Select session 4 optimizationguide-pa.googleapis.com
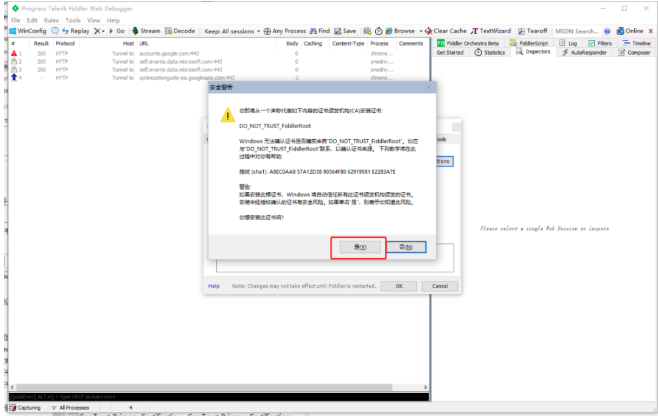This screenshot has height=416, width=658. [x=218, y=78]
